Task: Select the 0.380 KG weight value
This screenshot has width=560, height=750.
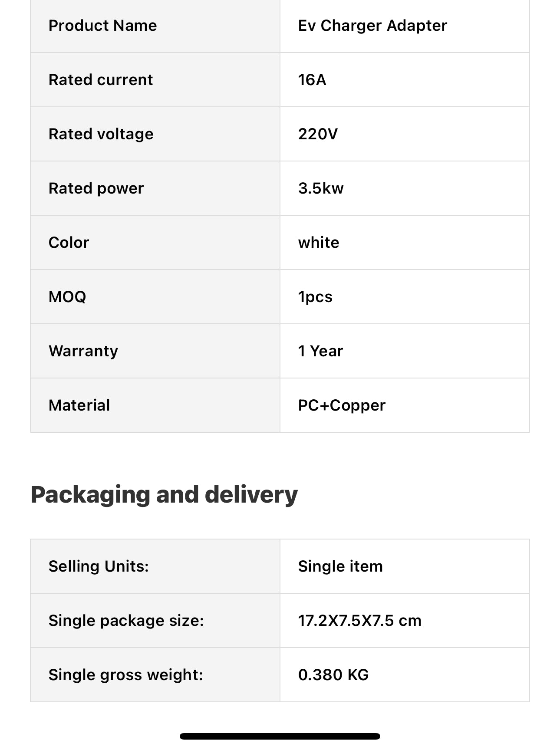Action: pos(333,675)
